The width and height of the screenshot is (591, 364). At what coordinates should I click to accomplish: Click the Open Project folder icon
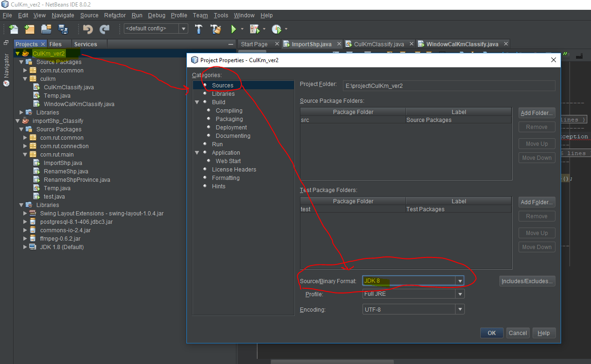pos(45,29)
